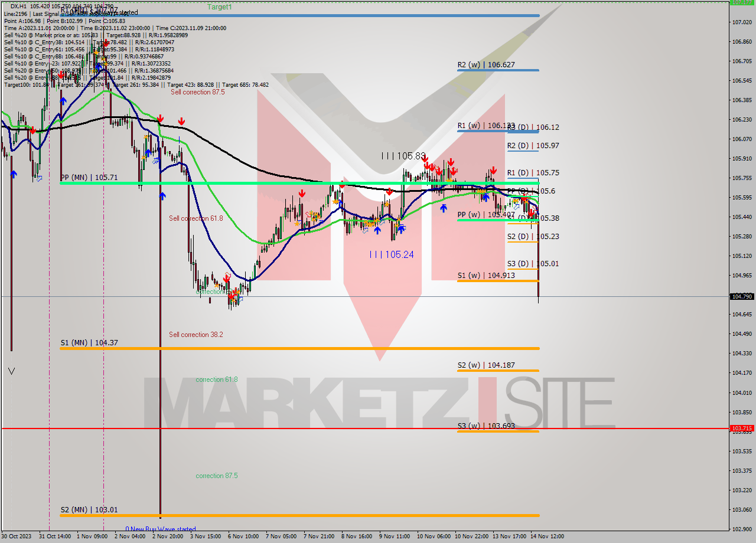756x543 pixels.
Task: Click the '9 Nov 11:00' time label
Action: click(x=395, y=537)
